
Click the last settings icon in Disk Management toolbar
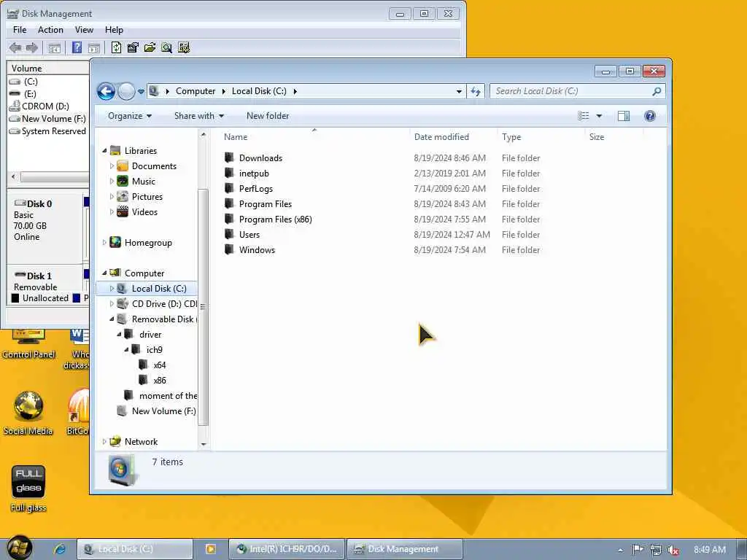point(184,47)
